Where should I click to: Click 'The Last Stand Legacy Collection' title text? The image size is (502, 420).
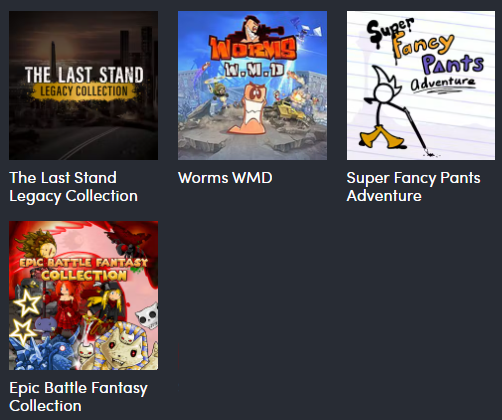click(x=73, y=187)
